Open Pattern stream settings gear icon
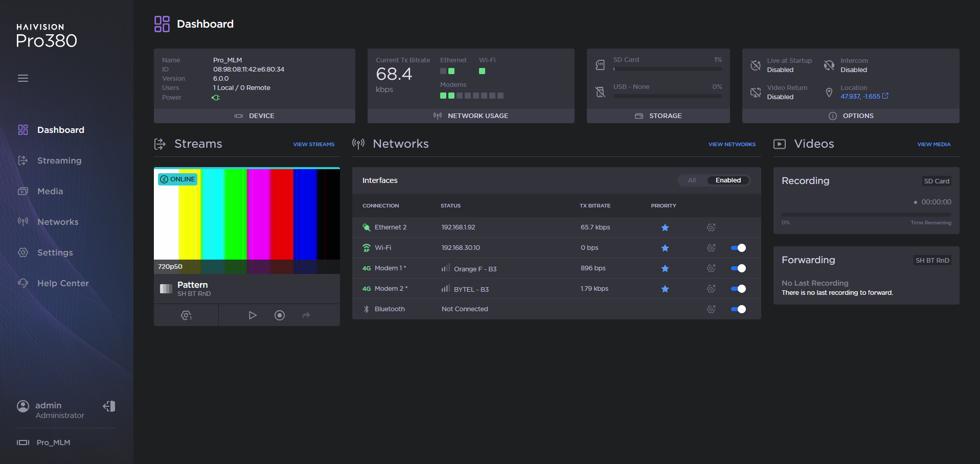980x464 pixels. (x=186, y=315)
